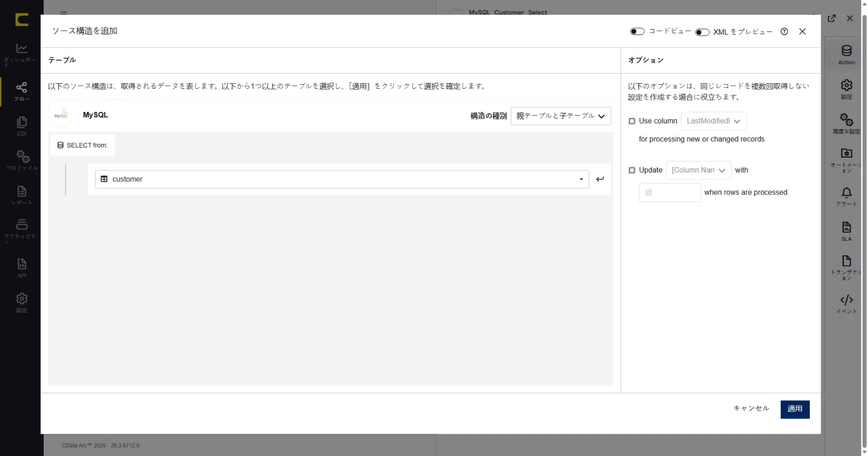Open the customer table dropdown
Viewport: 868px width, 456px height.
(342, 179)
